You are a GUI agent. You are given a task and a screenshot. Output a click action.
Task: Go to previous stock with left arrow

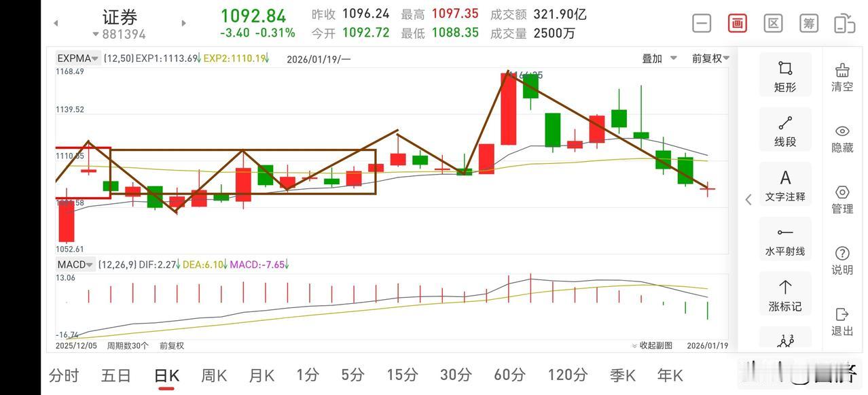[x=56, y=23]
